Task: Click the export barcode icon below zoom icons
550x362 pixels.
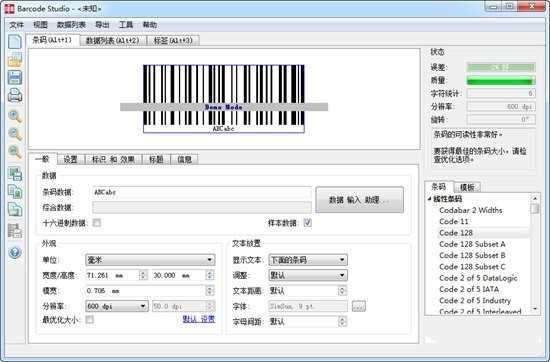Action: click(15, 174)
